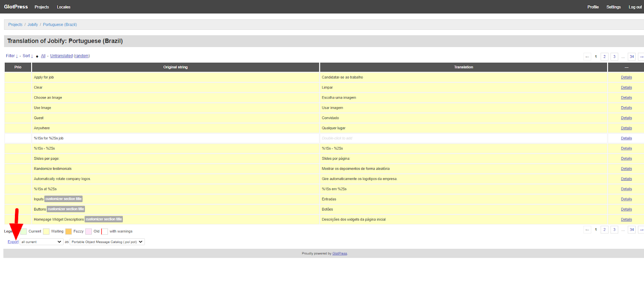The height and width of the screenshot is (285, 644).
Task: Click the Current legend color swatch
Action: pos(24,231)
